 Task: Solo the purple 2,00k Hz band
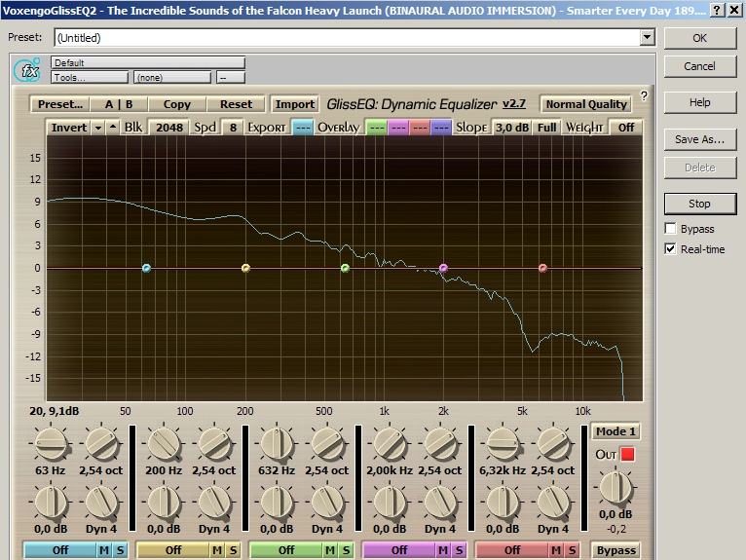click(x=459, y=550)
